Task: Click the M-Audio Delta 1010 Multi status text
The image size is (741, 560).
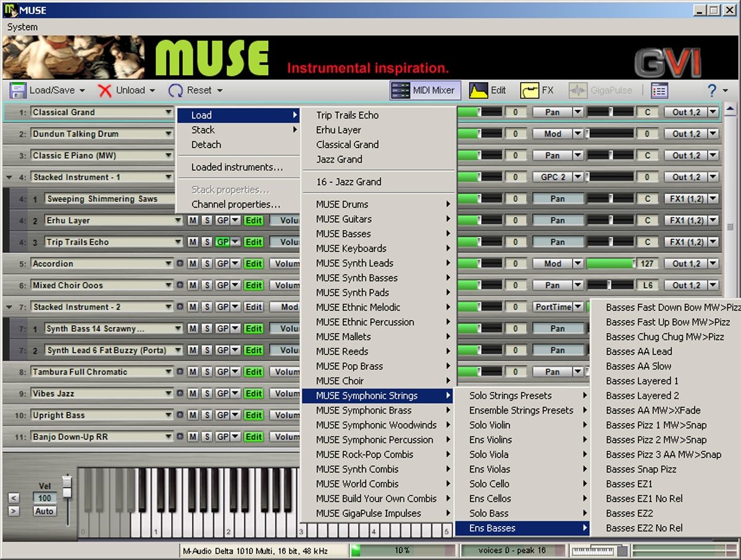Action: click(x=255, y=550)
